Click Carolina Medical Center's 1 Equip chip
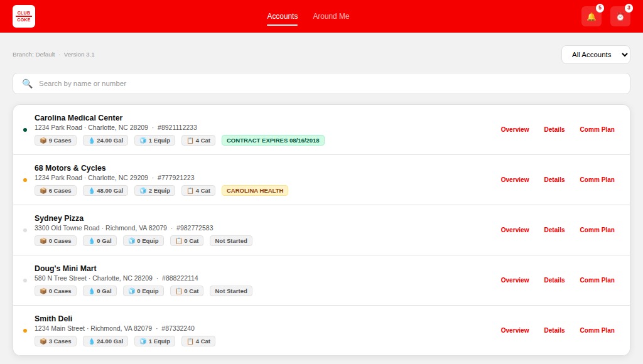 tap(155, 141)
